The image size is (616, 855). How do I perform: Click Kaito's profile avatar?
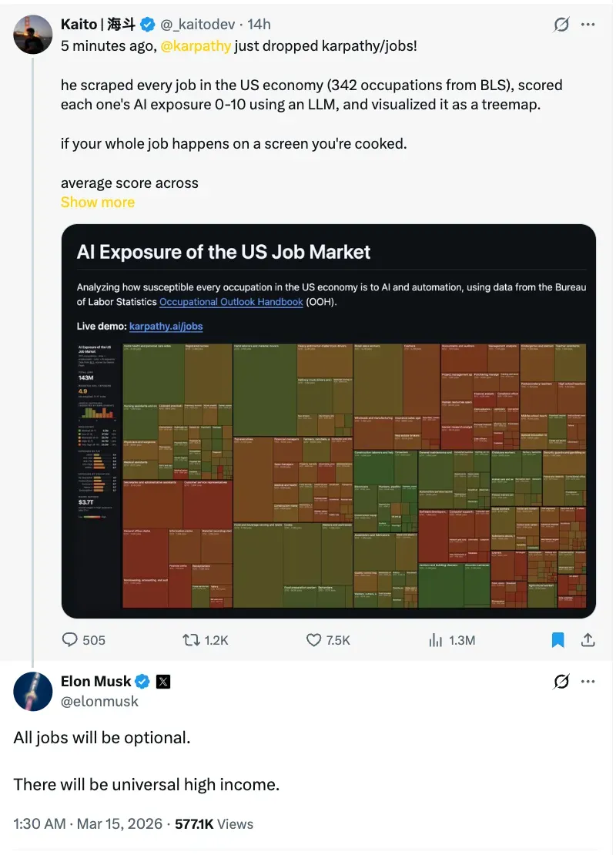click(x=33, y=35)
